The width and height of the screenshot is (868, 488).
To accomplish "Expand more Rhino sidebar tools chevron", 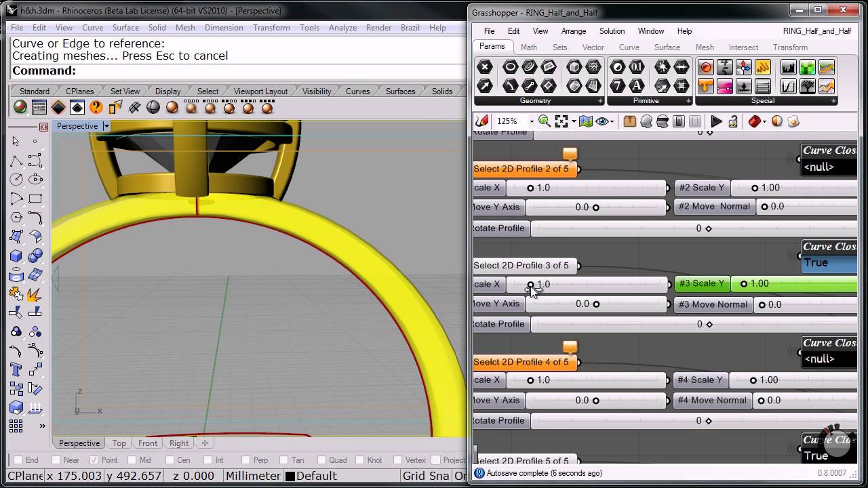I will tap(42, 426).
